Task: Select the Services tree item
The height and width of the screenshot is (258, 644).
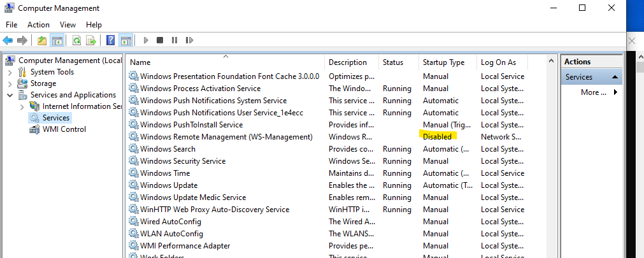Action: [56, 118]
